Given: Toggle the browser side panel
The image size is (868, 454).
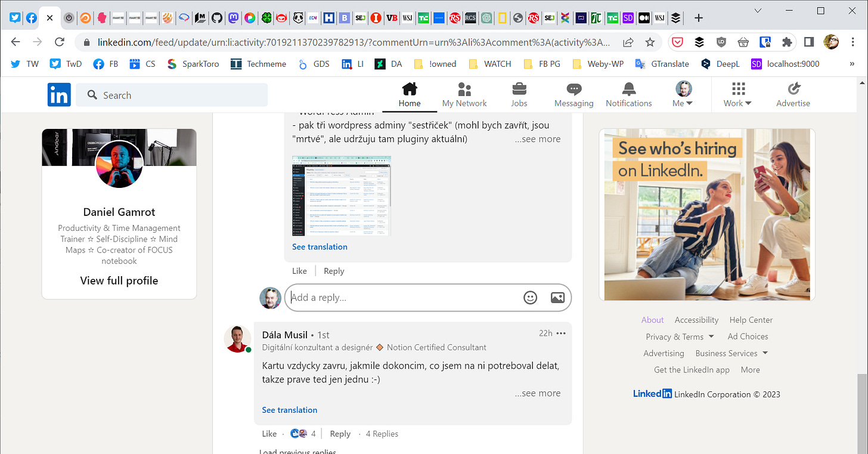Looking at the screenshot, I should (x=809, y=42).
